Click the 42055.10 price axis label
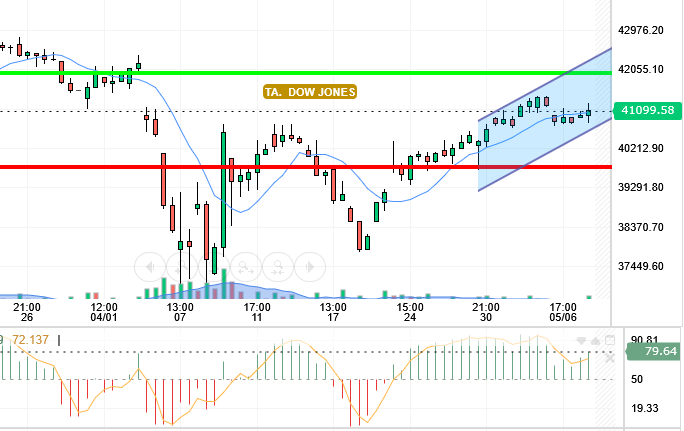The image size is (684, 431). [641, 69]
